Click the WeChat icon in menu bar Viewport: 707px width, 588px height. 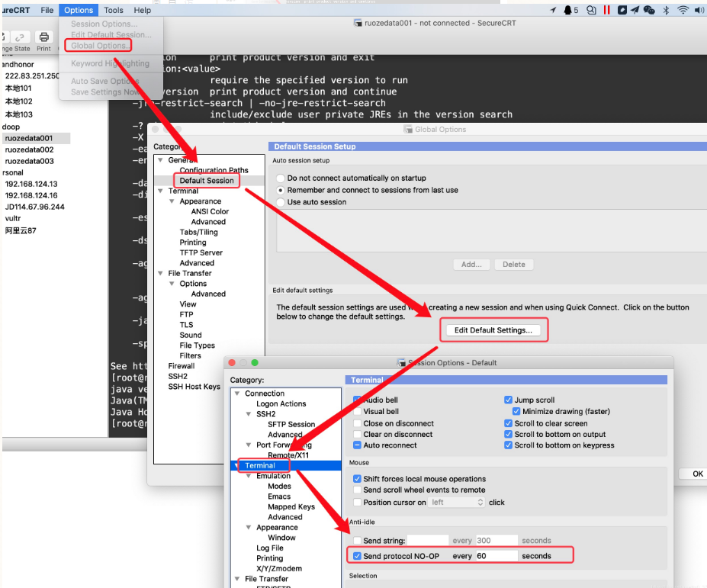point(649,10)
